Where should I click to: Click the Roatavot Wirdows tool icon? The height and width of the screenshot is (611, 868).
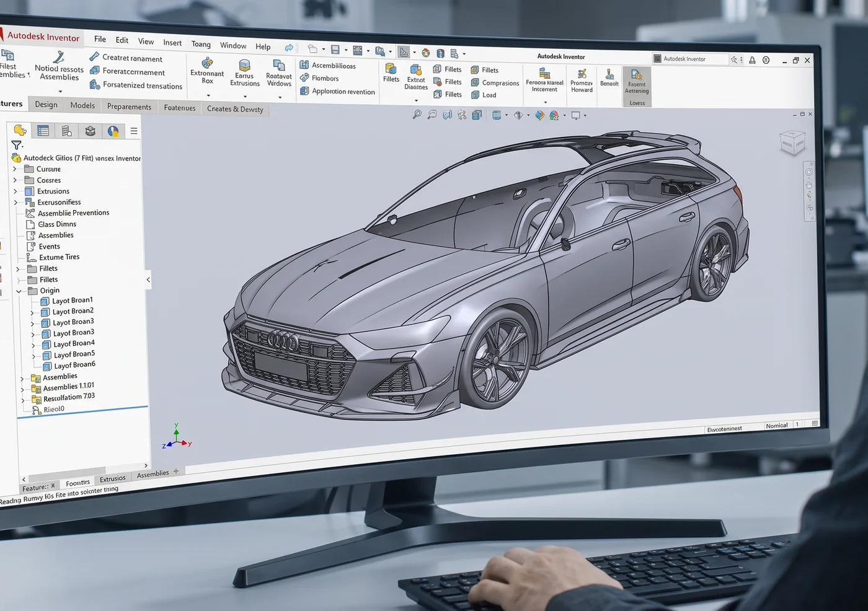click(x=279, y=66)
